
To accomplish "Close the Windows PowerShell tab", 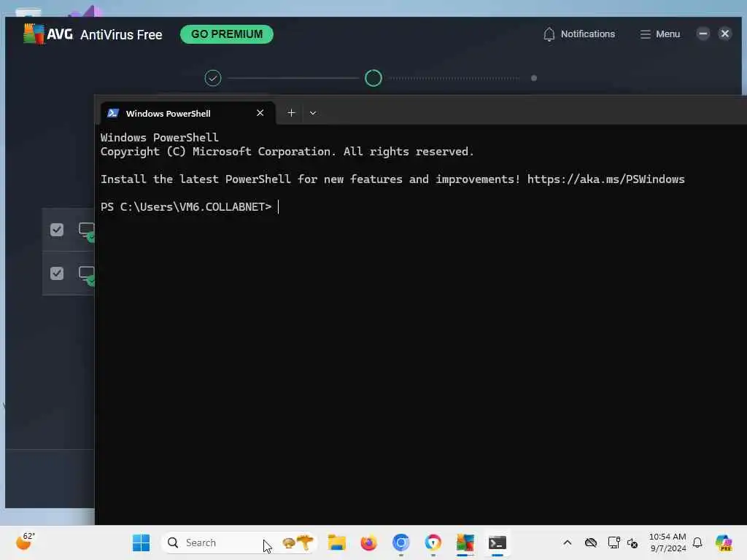I will 260,113.
